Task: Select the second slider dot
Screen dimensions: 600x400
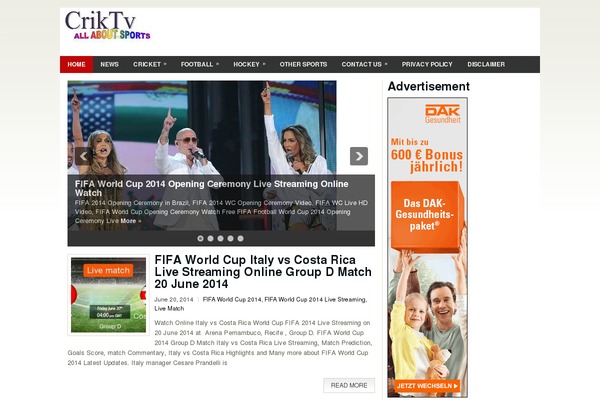Action: [x=210, y=238]
